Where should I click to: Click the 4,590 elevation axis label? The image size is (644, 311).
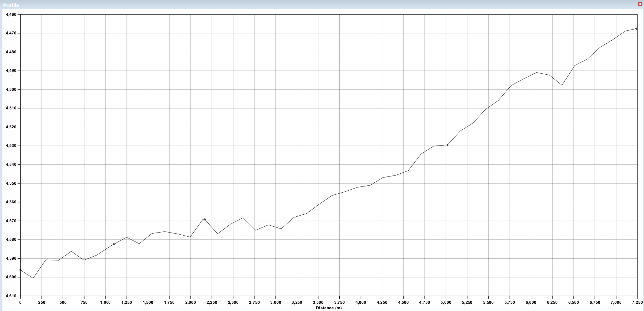tap(11, 258)
